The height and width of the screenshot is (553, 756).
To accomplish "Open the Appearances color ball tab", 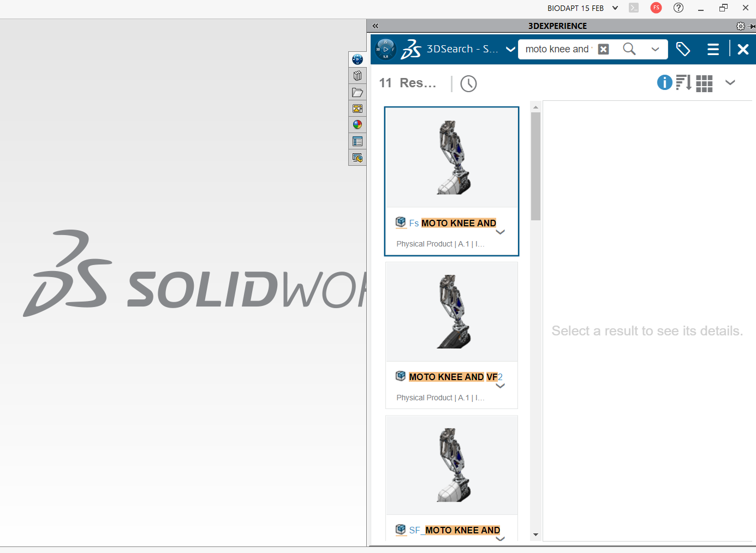I will pos(358,125).
